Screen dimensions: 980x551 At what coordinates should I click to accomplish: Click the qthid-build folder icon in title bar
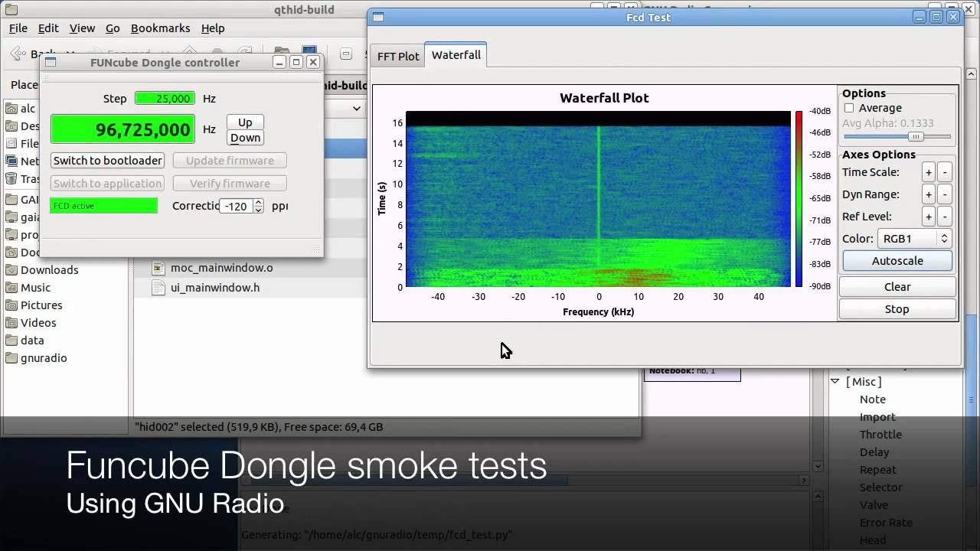[11, 10]
